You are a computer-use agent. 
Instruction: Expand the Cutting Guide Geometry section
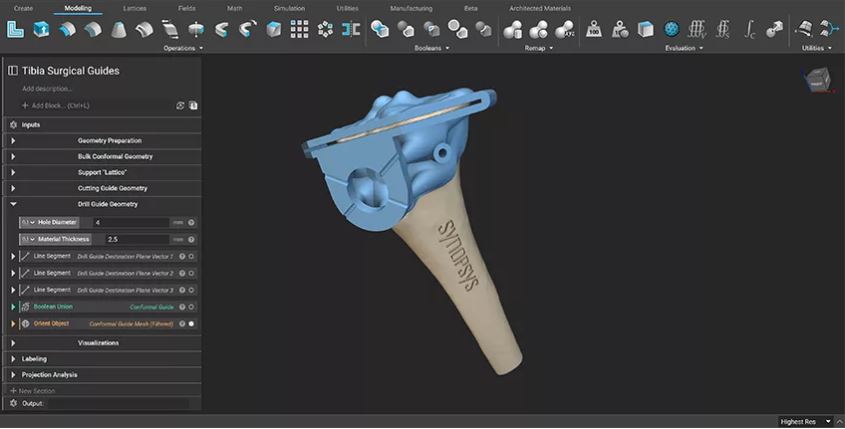point(13,189)
